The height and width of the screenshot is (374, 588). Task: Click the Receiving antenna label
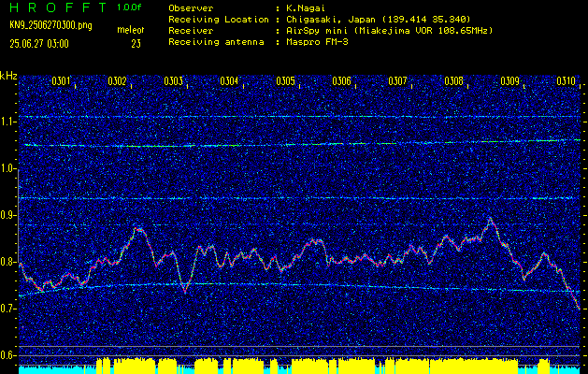click(216, 42)
